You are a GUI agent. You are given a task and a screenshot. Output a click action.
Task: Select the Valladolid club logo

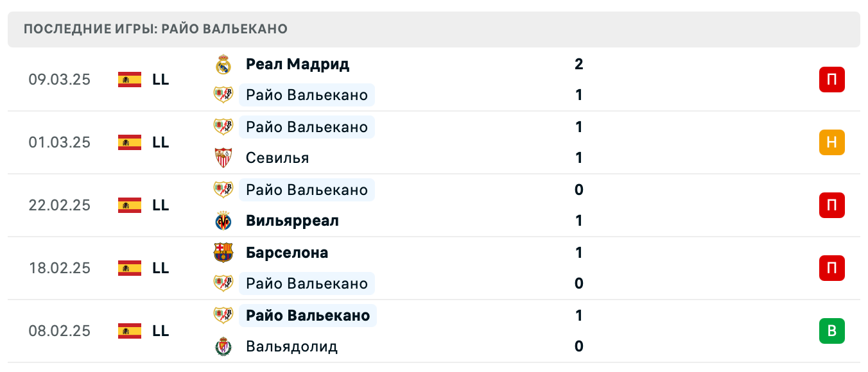[223, 347]
